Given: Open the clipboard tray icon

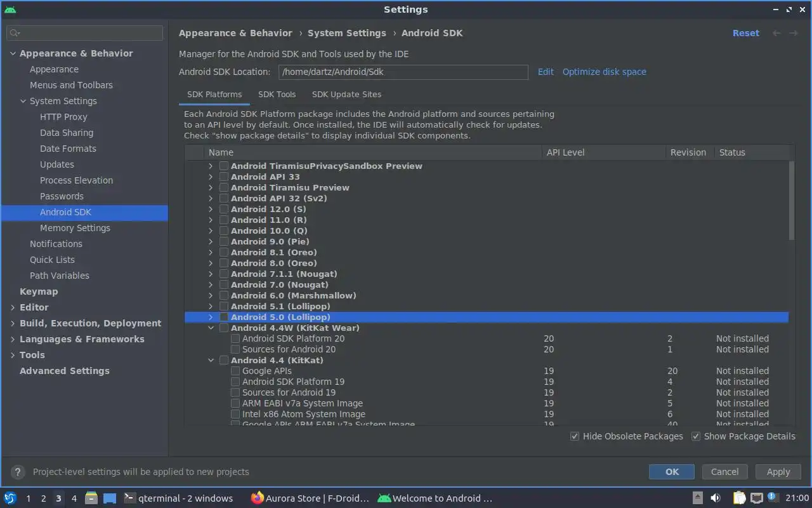Looking at the screenshot, I should tap(739, 498).
